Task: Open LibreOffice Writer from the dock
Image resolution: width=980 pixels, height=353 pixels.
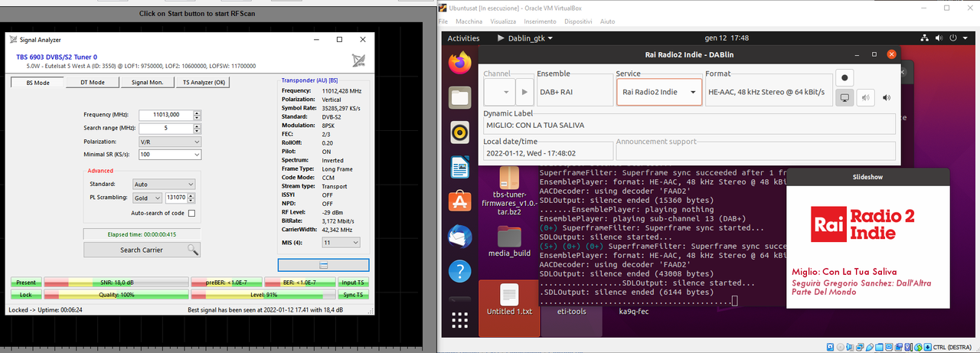Action: coord(459,166)
